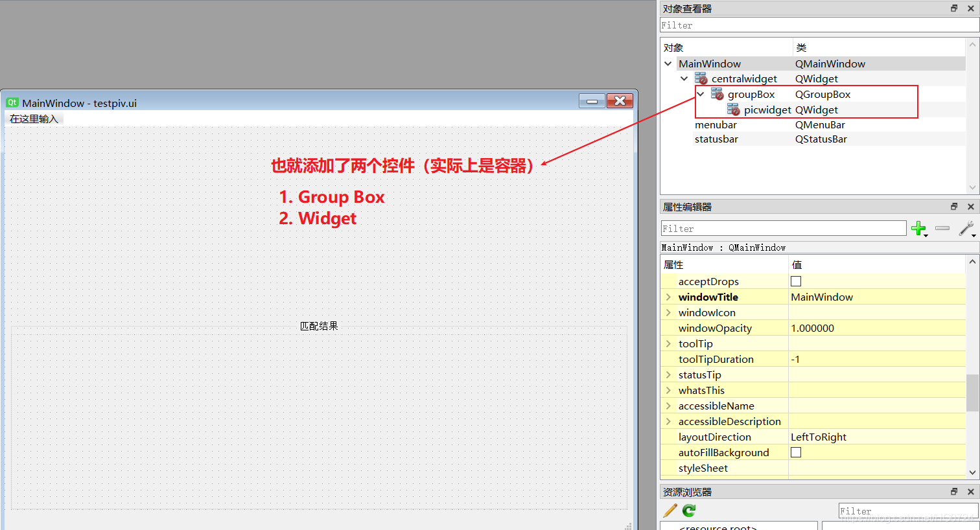Expand the windowTitle property
980x530 pixels.
click(668, 297)
